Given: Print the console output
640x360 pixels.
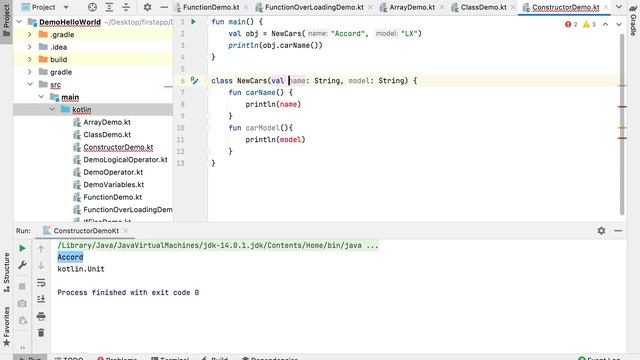Looking at the screenshot, I should 41,316.
